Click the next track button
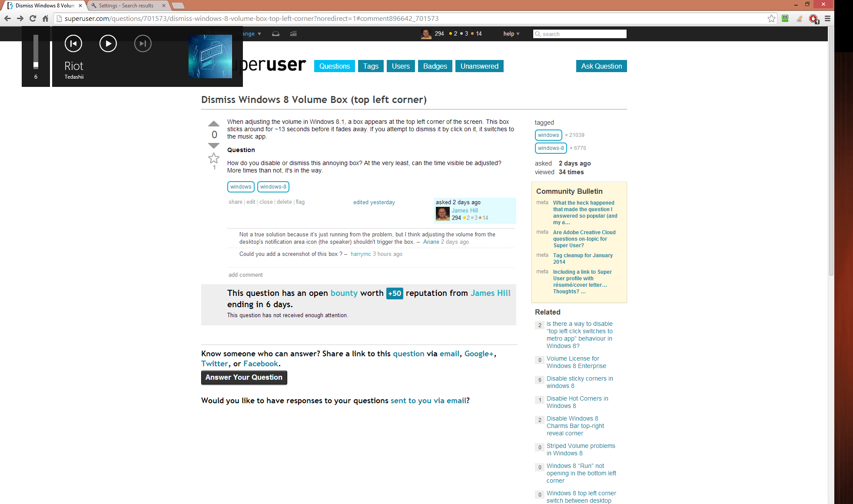This screenshot has height=504, width=853. click(142, 43)
